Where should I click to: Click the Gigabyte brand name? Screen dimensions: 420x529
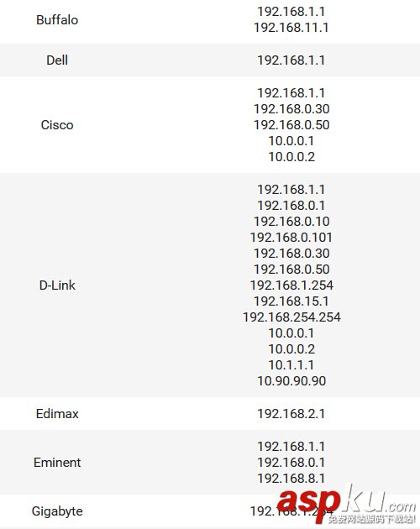(x=57, y=511)
